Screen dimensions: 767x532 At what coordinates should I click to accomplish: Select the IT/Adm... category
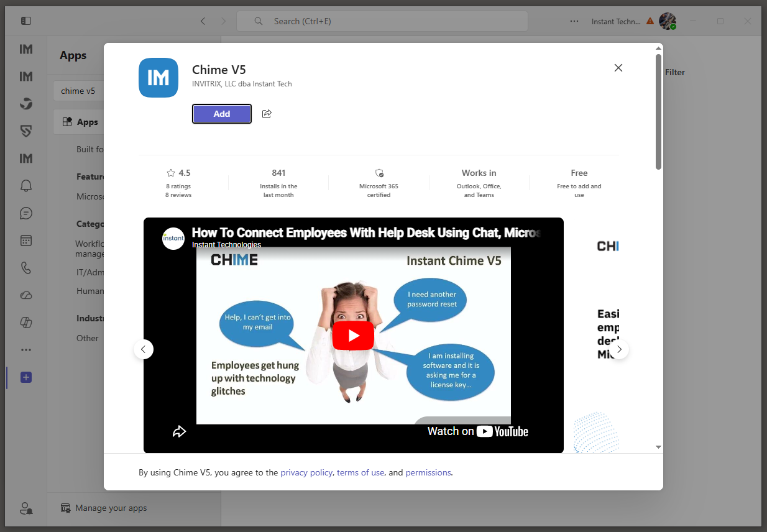point(90,272)
